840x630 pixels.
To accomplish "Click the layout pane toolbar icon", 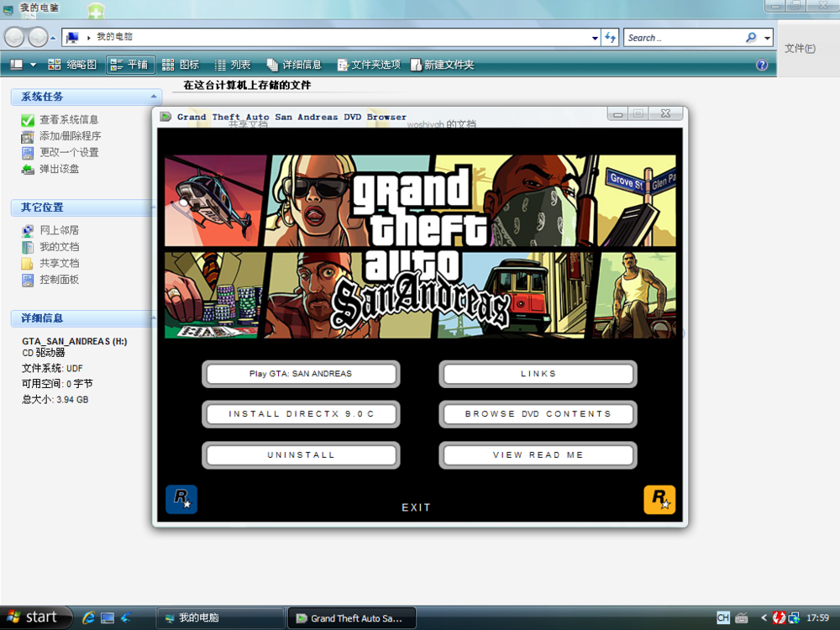I will [17, 65].
